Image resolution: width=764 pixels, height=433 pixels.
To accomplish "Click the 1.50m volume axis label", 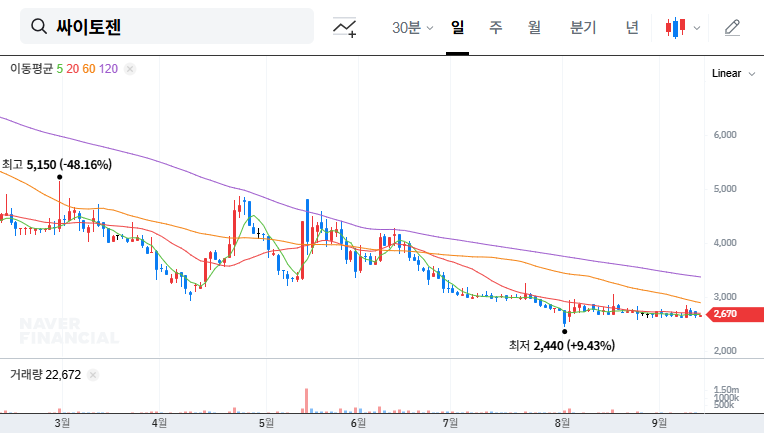I will tap(726, 390).
